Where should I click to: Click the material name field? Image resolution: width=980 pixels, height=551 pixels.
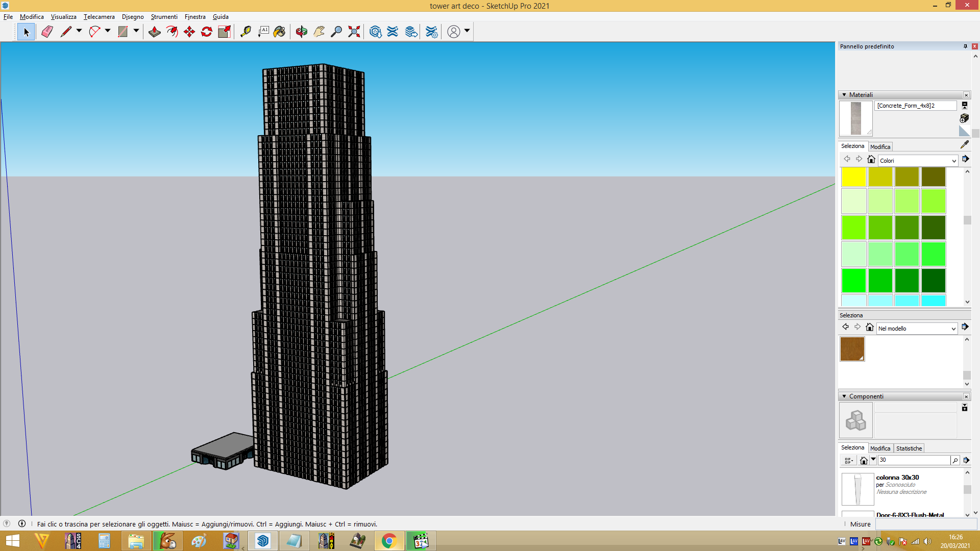916,106
